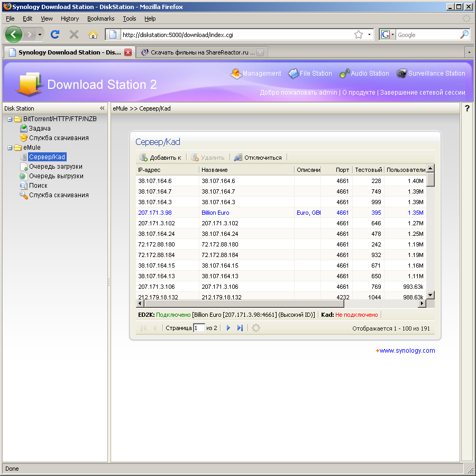This screenshot has height=476, width=476.
Task: Open Management from the header
Action: [255, 74]
